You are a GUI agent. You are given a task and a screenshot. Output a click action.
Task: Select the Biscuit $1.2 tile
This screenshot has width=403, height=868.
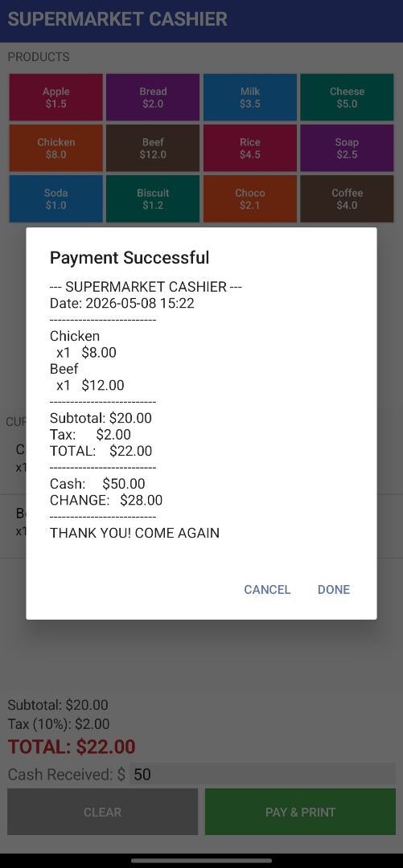coord(153,199)
